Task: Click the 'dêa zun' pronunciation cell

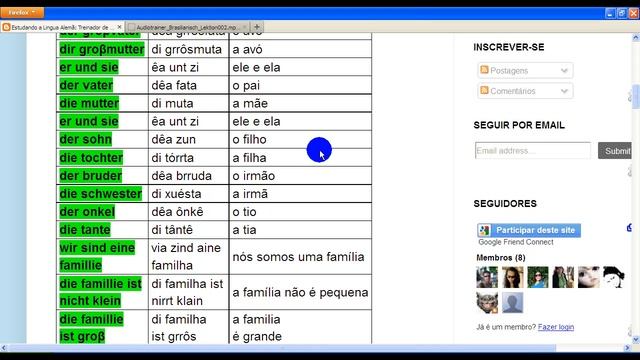Action: coord(189,139)
